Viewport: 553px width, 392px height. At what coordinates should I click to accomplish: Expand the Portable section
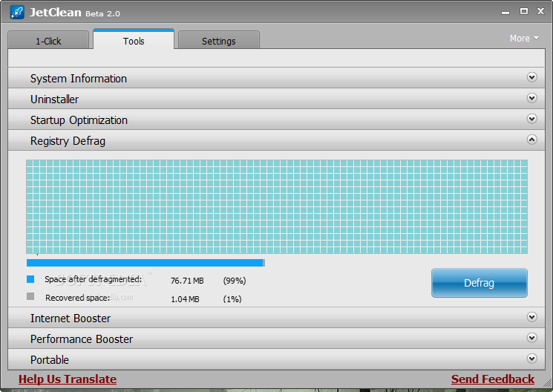click(276, 359)
